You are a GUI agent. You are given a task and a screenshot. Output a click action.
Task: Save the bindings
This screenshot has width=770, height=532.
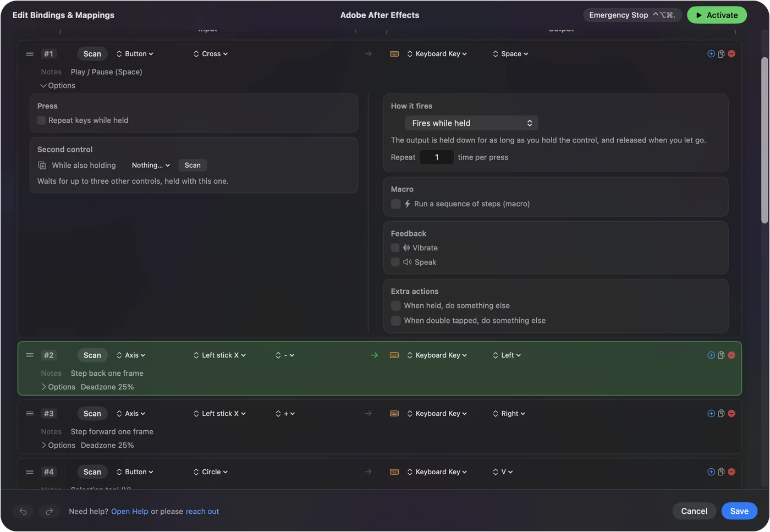[x=739, y=512]
